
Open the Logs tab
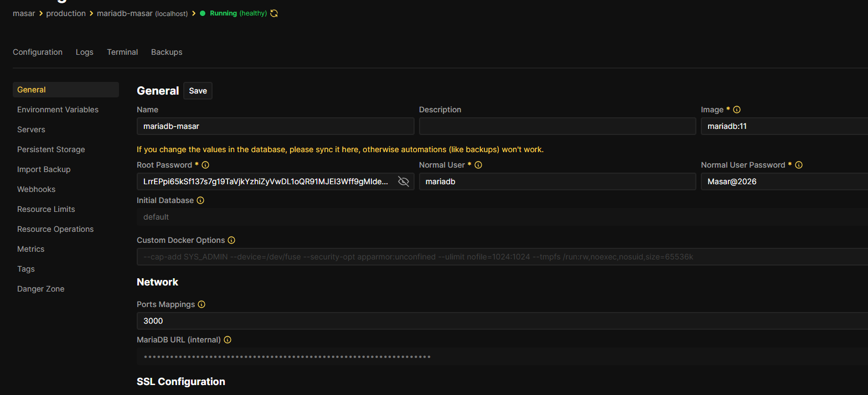(85, 52)
